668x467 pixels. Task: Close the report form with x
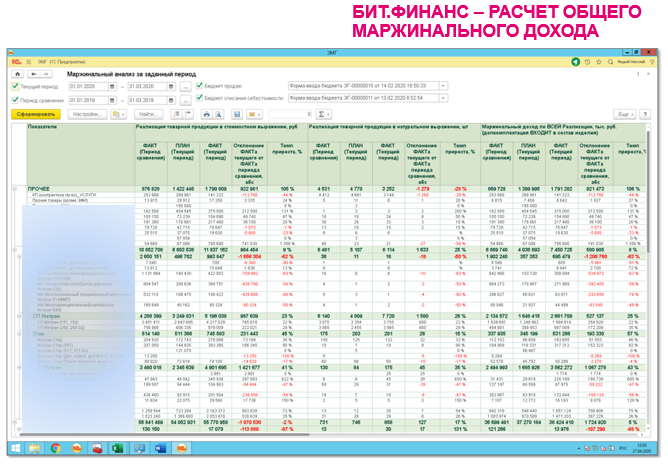click(648, 74)
